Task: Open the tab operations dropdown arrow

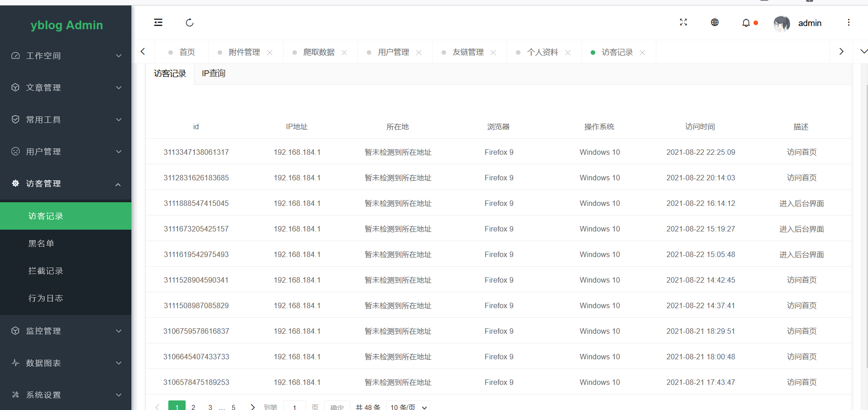Action: coord(863,52)
